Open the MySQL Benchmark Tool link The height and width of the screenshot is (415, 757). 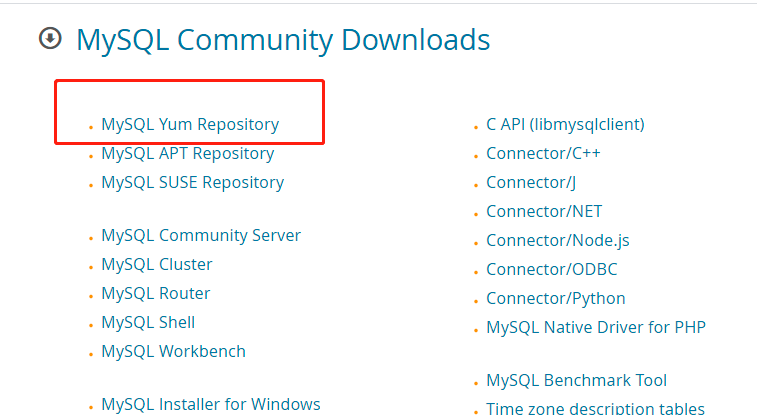point(576,380)
